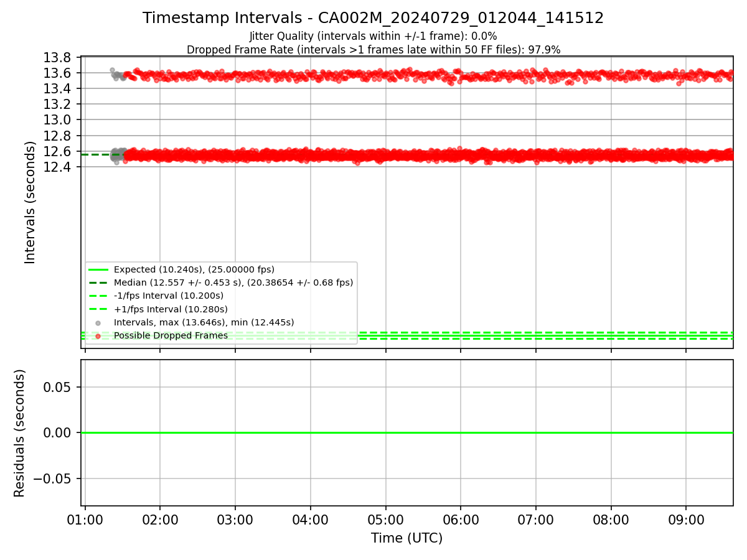Select legend entry starting with 'Median (12.557'

[233, 282]
